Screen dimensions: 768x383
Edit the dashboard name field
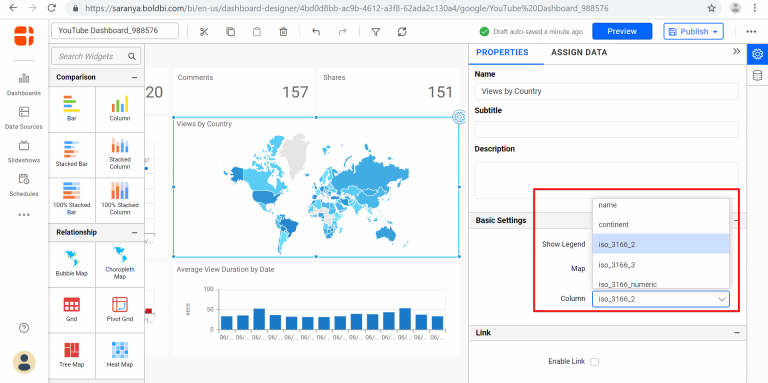tap(115, 31)
